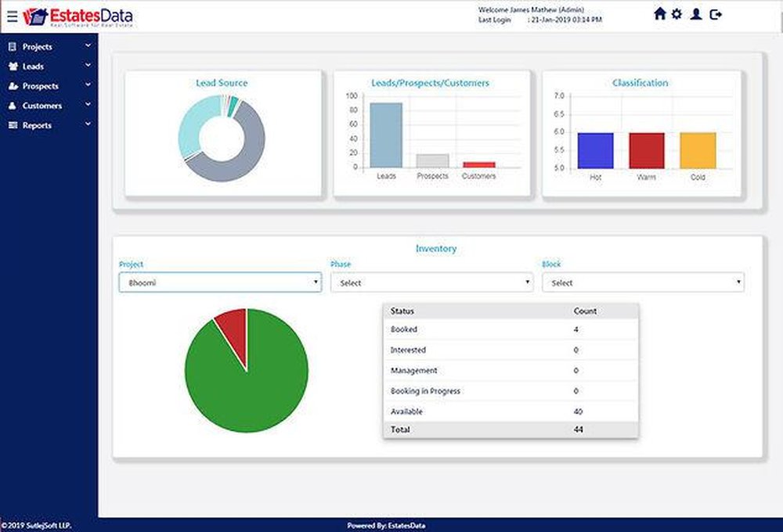Viewport: 783px width, 532px height.
Task: Click the logout icon
Action: [715, 15]
